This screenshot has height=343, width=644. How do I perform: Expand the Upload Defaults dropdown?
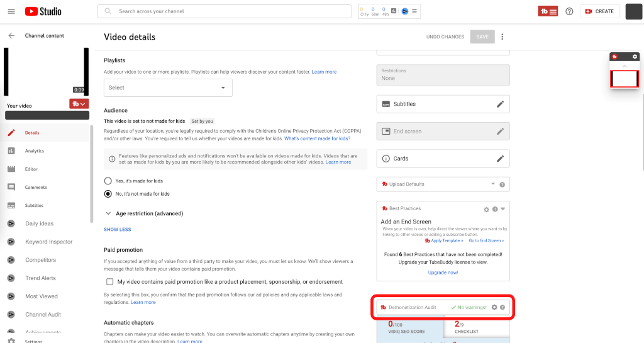coord(493,184)
